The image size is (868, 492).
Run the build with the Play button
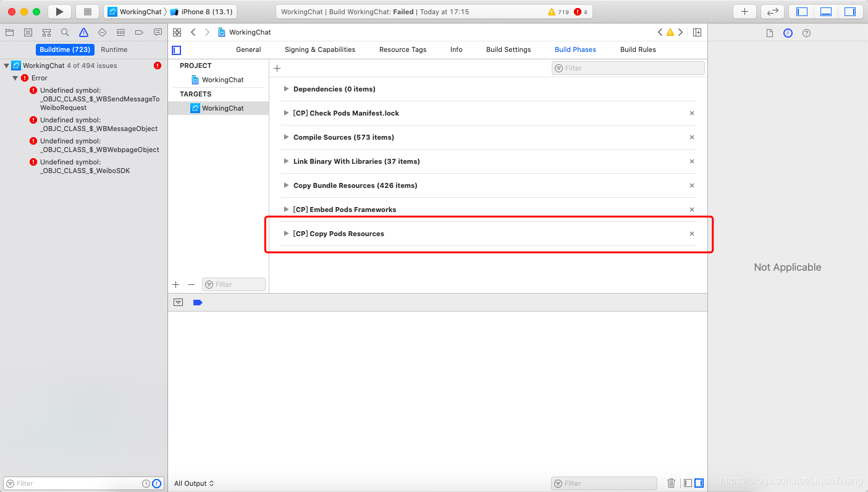point(59,12)
